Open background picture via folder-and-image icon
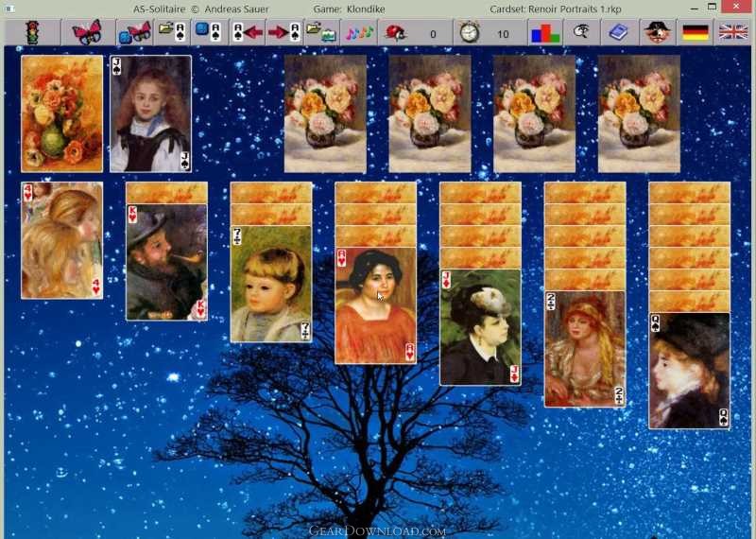This screenshot has height=539, width=756. (x=321, y=33)
